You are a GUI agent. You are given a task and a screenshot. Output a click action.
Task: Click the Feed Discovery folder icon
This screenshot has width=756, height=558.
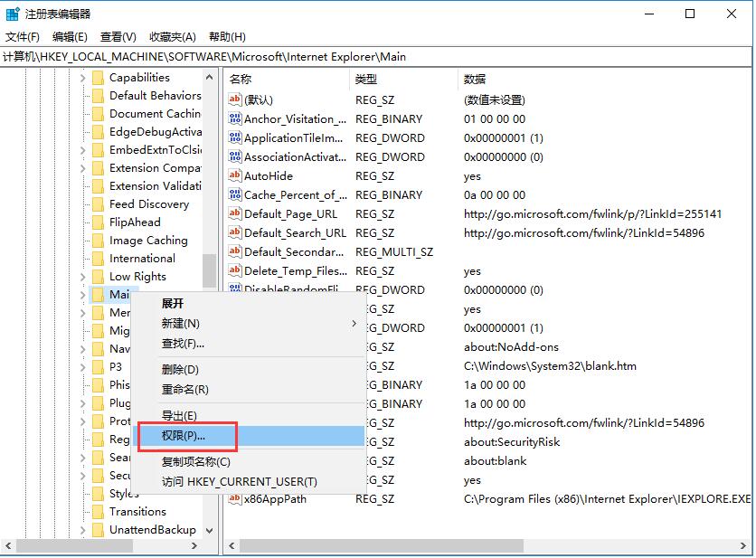click(99, 203)
